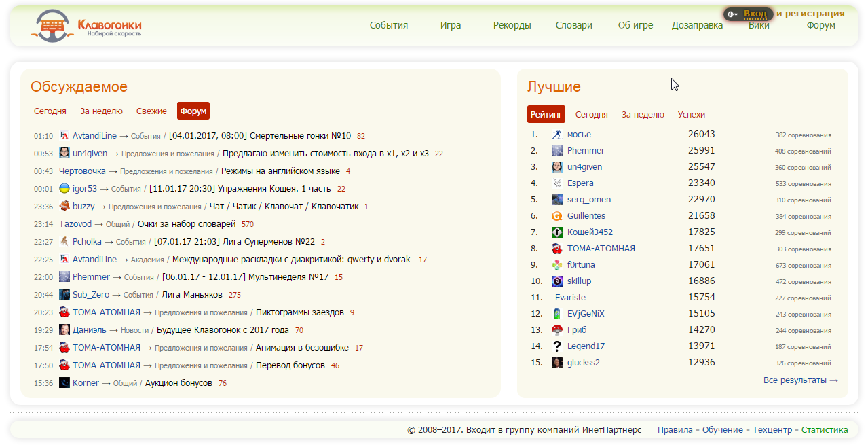Open the Аукцион бонусов topic
The width and height of the screenshot is (868, 447).
point(178,383)
